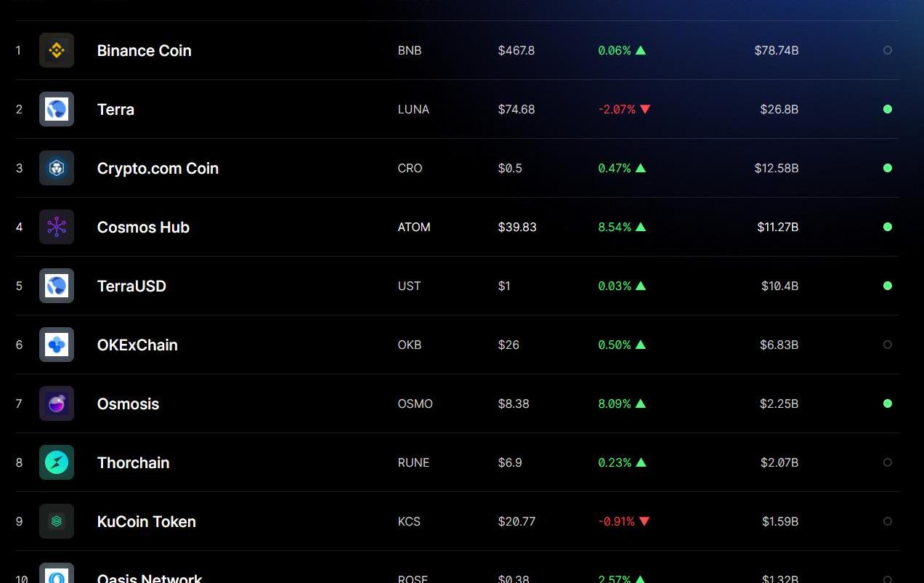Image resolution: width=924 pixels, height=583 pixels.
Task: Click the Terra LUNA logo icon
Action: tap(57, 109)
